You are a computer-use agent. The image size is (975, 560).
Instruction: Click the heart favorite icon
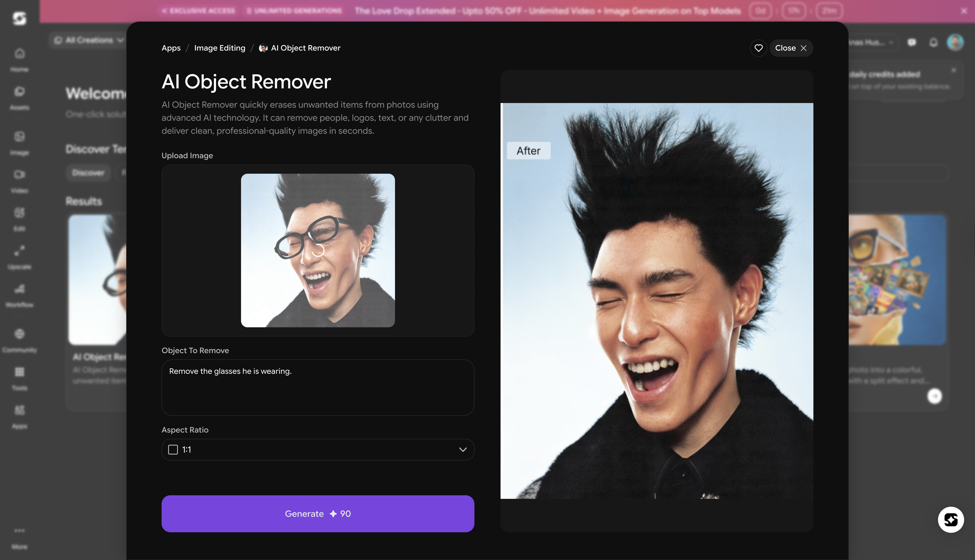[x=758, y=48]
